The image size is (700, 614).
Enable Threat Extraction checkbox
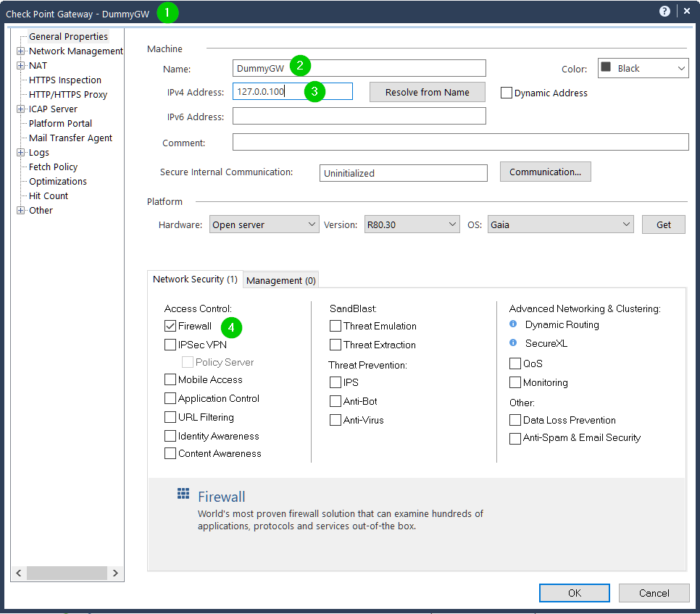point(336,345)
